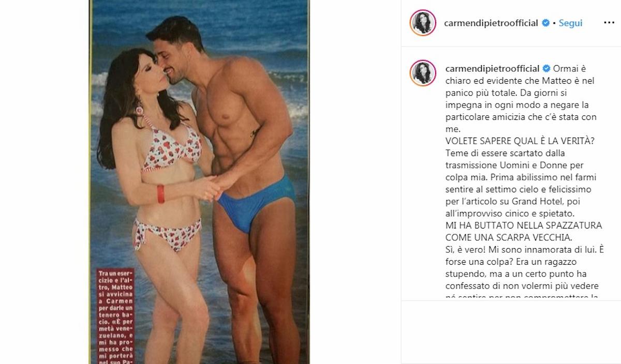Click the caption profile avatar
Viewport: 621px width, 364px height.
click(423, 73)
